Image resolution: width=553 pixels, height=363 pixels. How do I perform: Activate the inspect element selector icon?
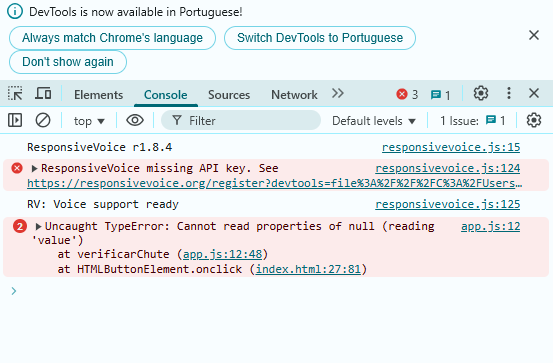15,93
